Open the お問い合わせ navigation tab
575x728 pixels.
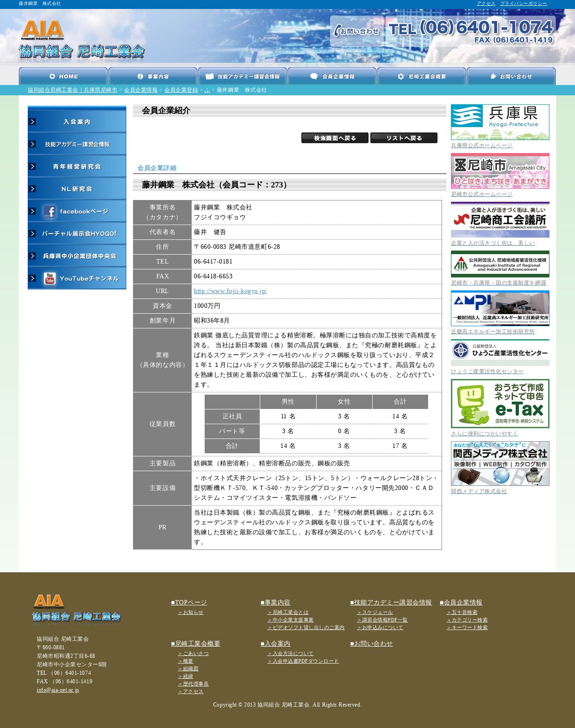[511, 77]
